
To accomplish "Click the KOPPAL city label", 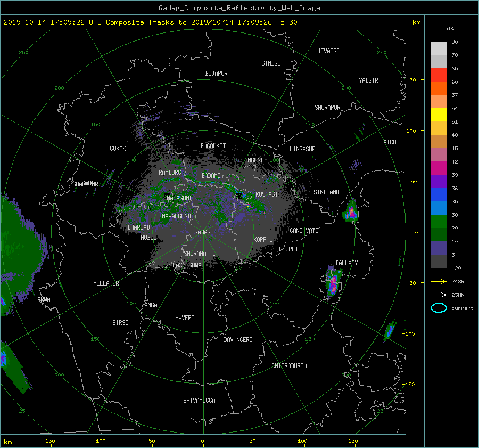I will tap(263, 239).
